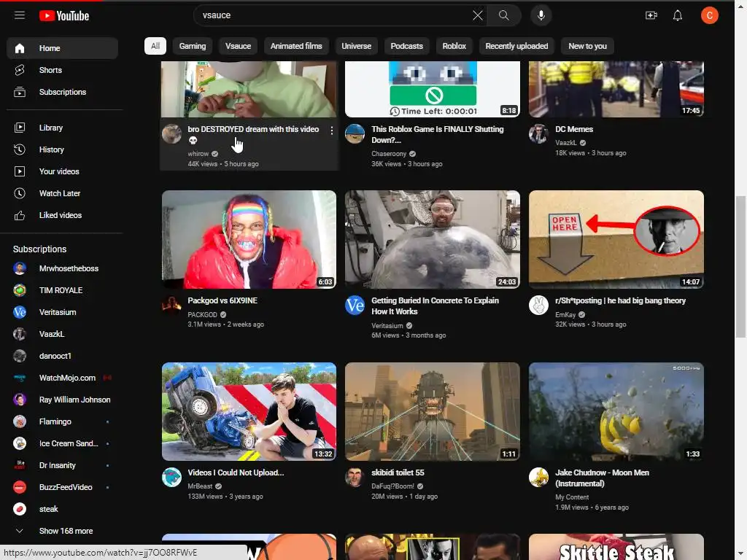Play Videos I Could Not Upload thumbnail
The height and width of the screenshot is (560, 747).
click(249, 411)
